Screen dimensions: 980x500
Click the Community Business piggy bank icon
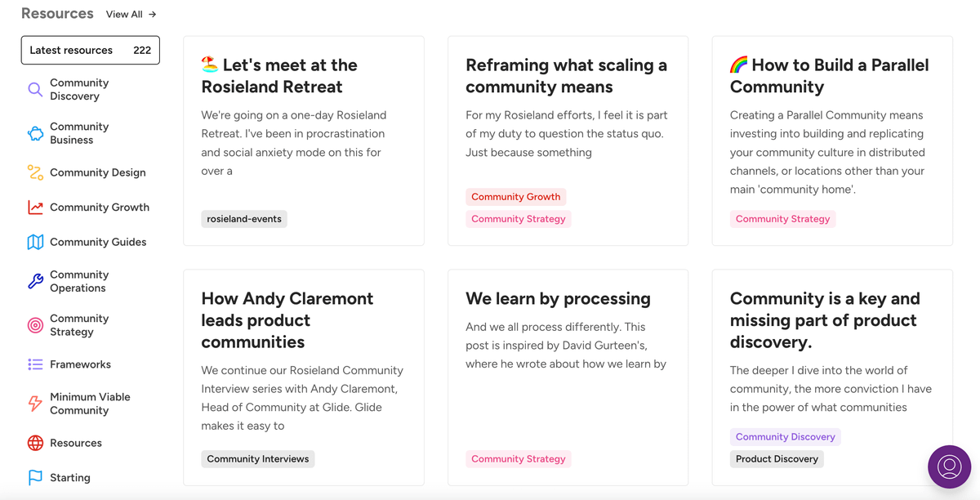coord(35,133)
